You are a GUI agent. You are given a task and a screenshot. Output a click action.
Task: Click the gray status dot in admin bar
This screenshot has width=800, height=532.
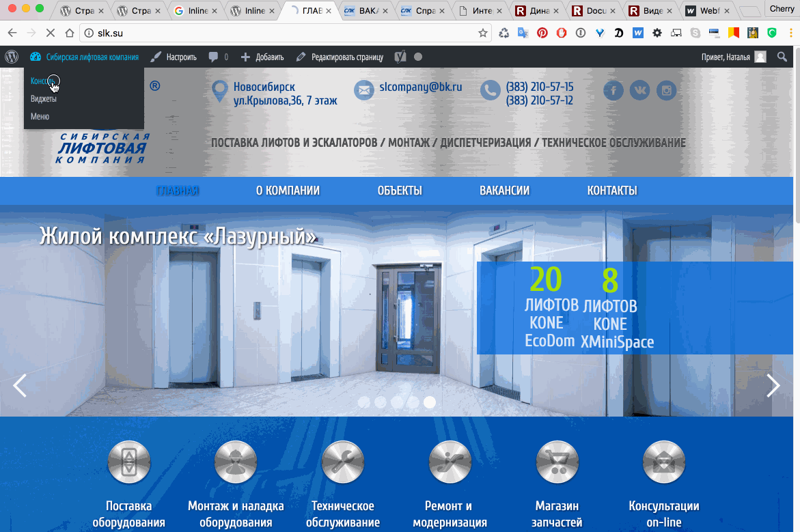418,57
